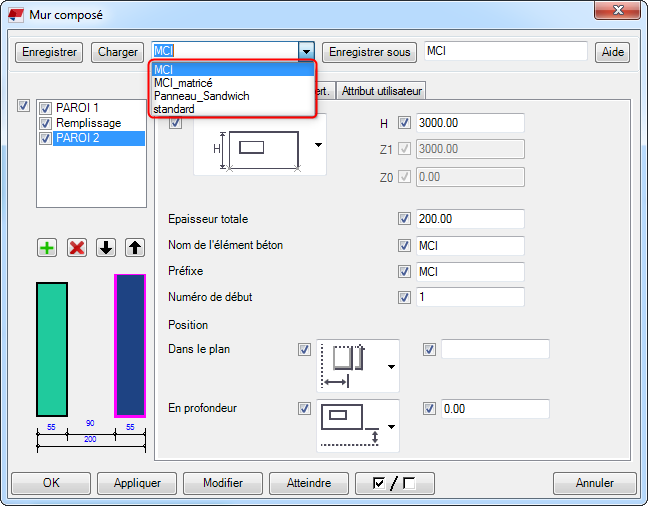
Task: Click the Charger button
Action: point(117,52)
